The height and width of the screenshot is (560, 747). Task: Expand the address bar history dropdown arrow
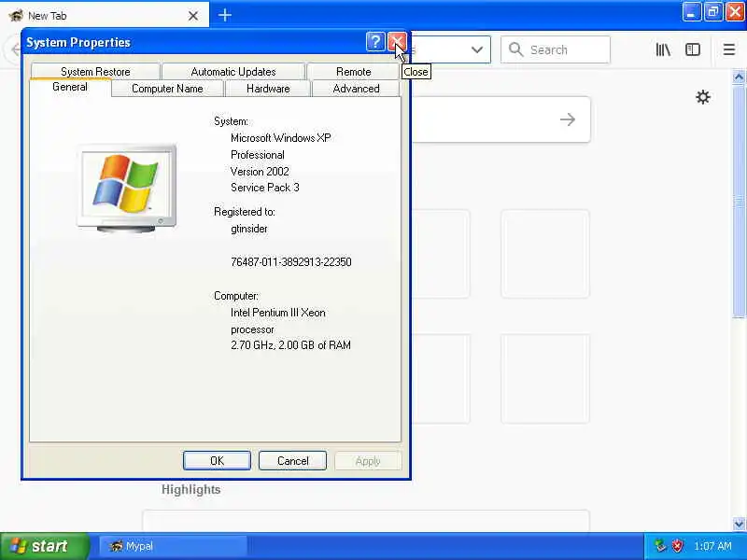tap(477, 49)
